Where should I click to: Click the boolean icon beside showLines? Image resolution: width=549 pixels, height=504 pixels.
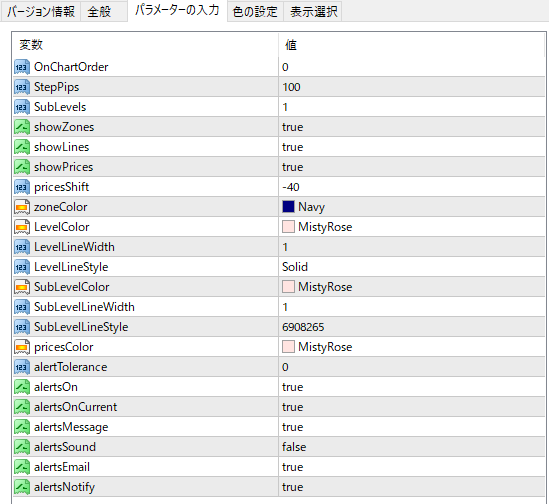(22, 147)
